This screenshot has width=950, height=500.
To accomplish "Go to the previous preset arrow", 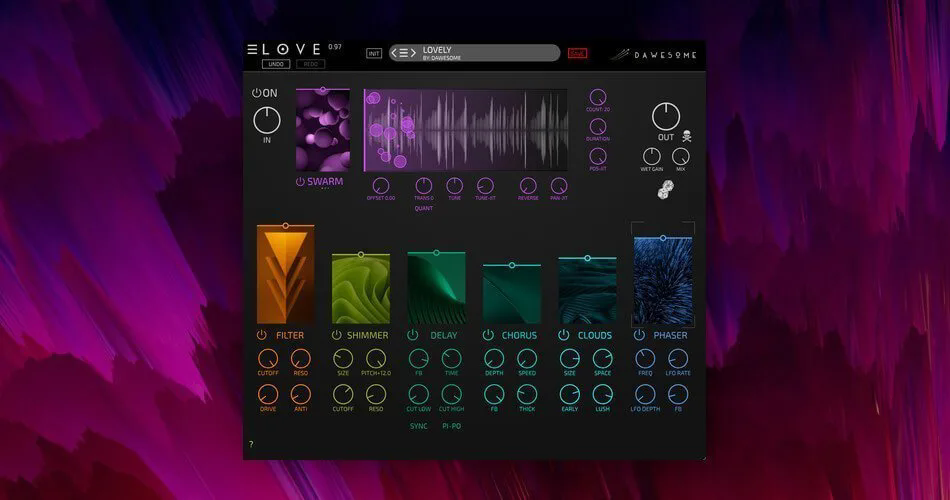I will pos(394,53).
